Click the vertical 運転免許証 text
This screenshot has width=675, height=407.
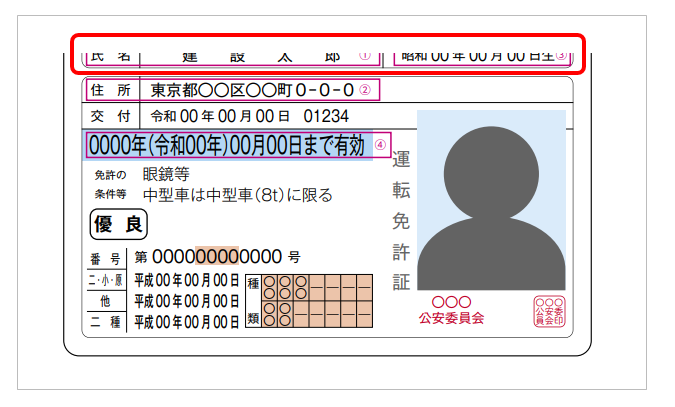click(x=401, y=220)
